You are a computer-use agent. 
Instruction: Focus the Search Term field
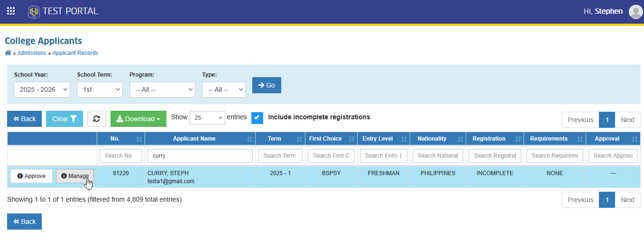tap(280, 156)
